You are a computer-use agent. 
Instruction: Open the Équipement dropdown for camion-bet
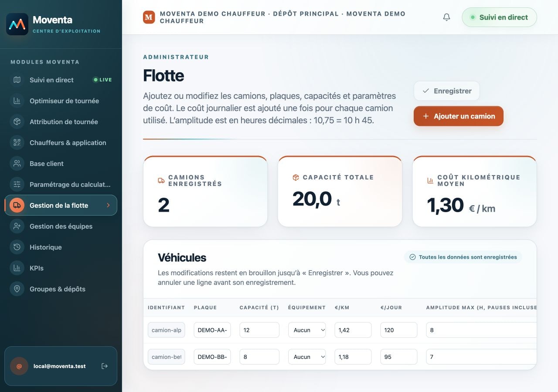pos(307,357)
